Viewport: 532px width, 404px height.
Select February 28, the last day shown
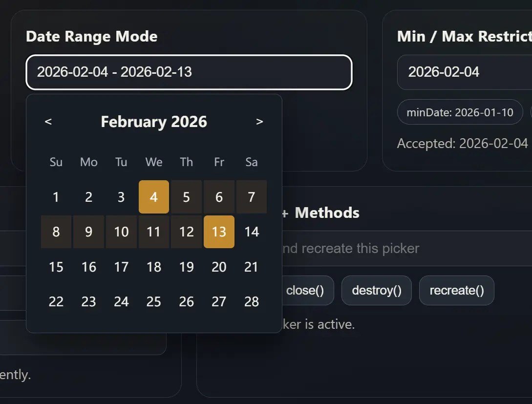click(x=251, y=302)
